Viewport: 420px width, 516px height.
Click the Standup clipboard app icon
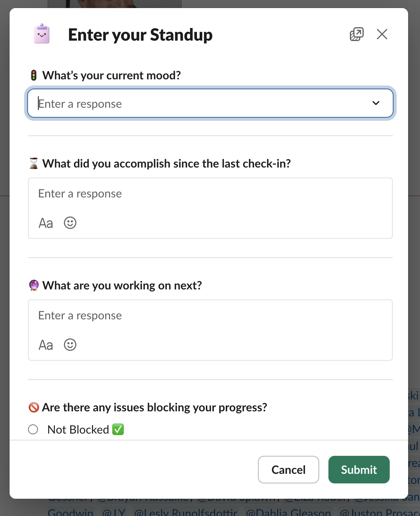pyautogui.click(x=42, y=34)
